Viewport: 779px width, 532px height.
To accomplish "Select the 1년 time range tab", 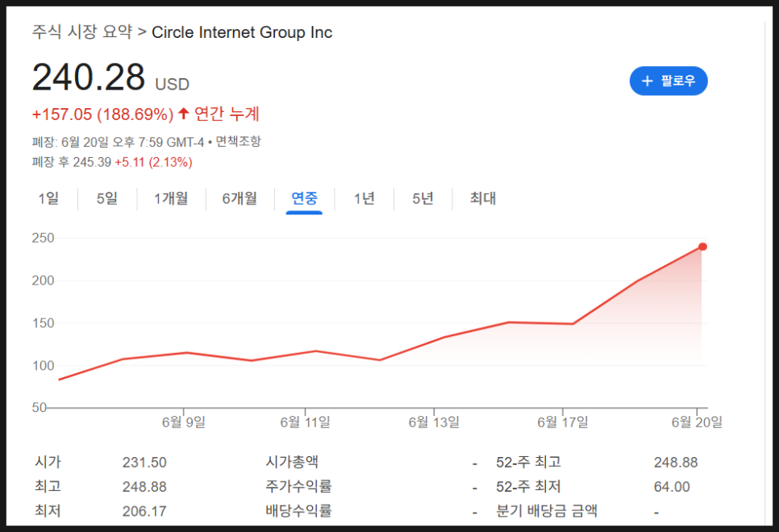I will [x=365, y=198].
